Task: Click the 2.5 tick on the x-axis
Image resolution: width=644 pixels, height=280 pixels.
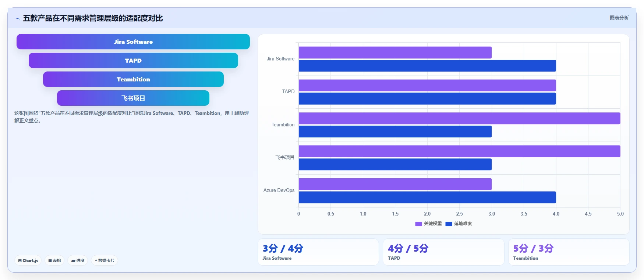Action: click(460, 214)
